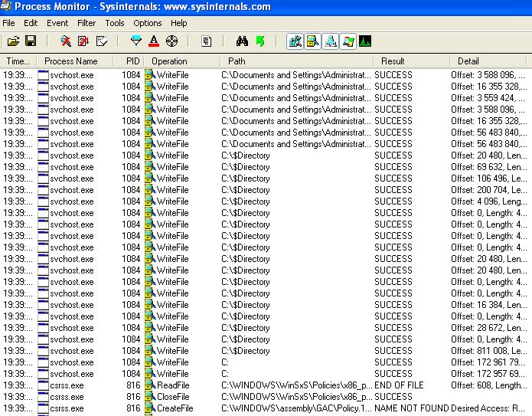Click the NAME NOT FOUND result cell
Screen dimensions: 532x416
(x=411, y=408)
